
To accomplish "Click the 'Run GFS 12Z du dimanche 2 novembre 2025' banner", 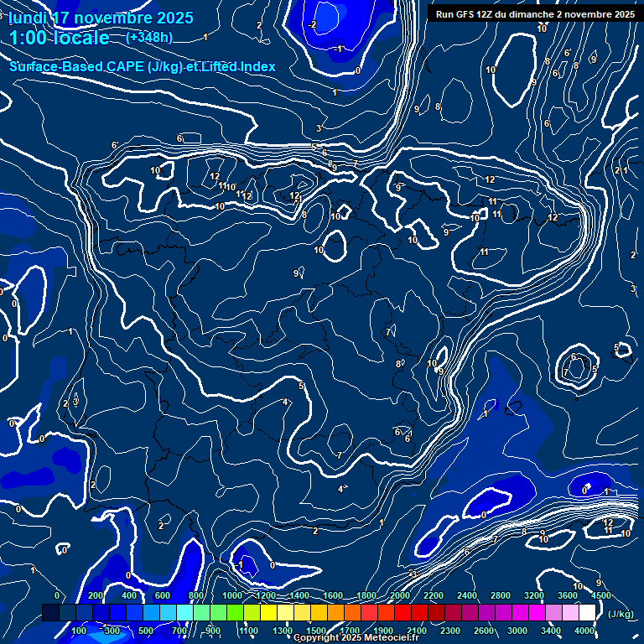I will pyautogui.click(x=535, y=14).
